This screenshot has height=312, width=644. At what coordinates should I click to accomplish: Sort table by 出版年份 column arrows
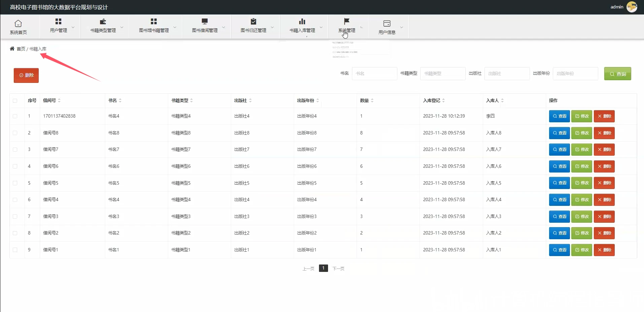[318, 100]
